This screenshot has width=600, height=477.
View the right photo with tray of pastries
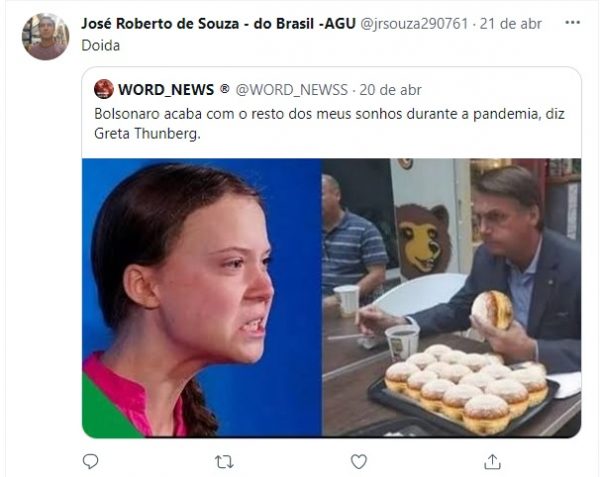click(x=452, y=298)
